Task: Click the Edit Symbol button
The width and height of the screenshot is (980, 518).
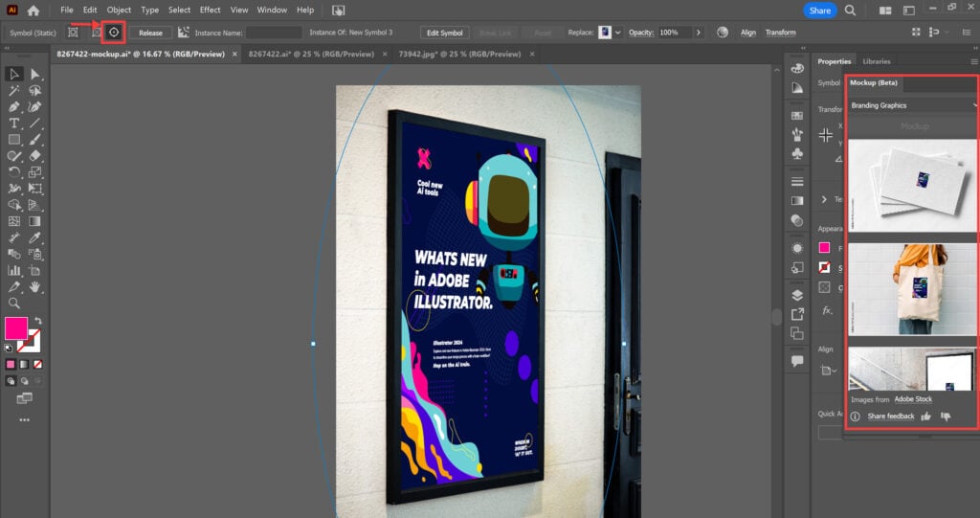Action: point(445,33)
